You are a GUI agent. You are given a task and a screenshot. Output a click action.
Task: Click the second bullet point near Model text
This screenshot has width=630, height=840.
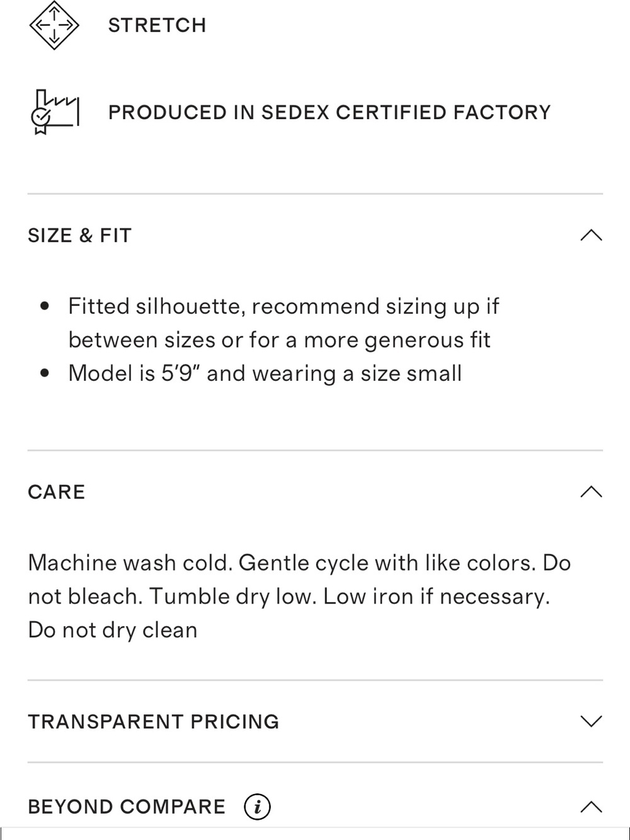click(44, 373)
